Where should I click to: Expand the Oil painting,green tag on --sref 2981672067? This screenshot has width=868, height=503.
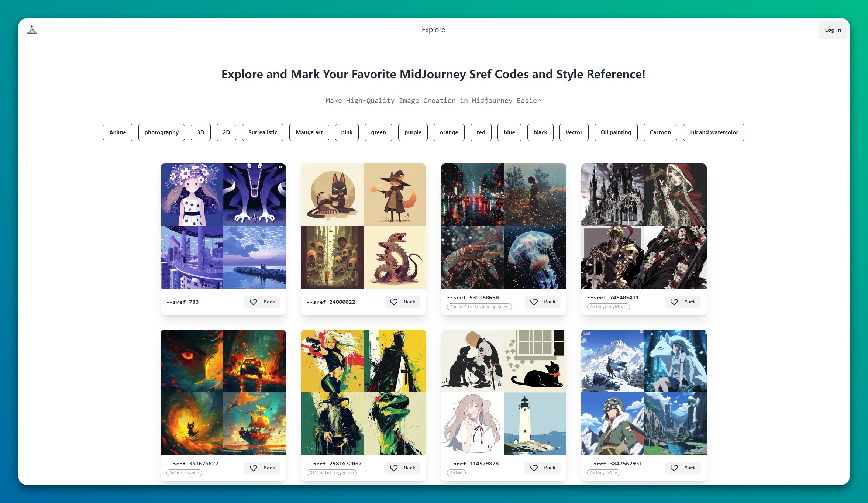(332, 472)
